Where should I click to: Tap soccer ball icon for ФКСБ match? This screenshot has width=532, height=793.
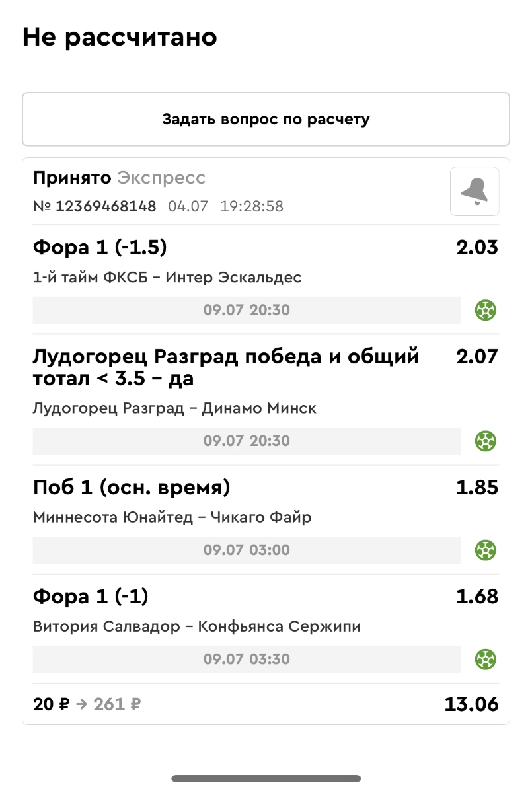pyautogui.click(x=486, y=309)
